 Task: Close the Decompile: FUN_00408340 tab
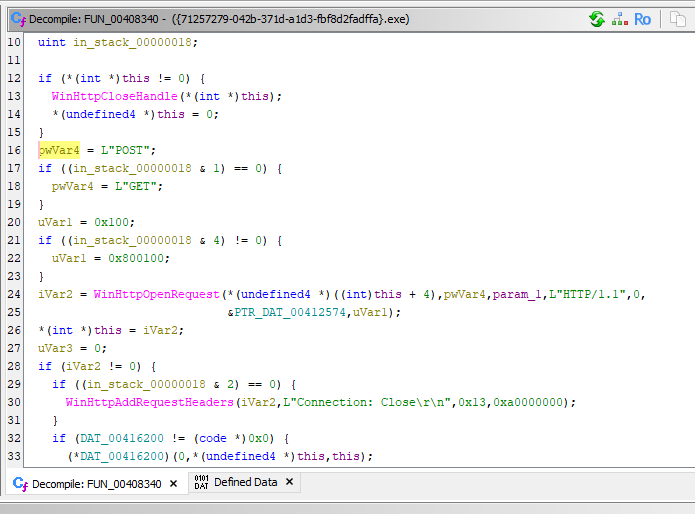(x=172, y=483)
